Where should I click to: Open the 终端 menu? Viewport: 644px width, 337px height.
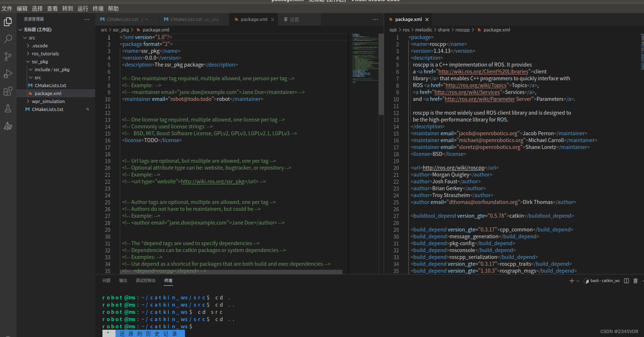point(98,8)
